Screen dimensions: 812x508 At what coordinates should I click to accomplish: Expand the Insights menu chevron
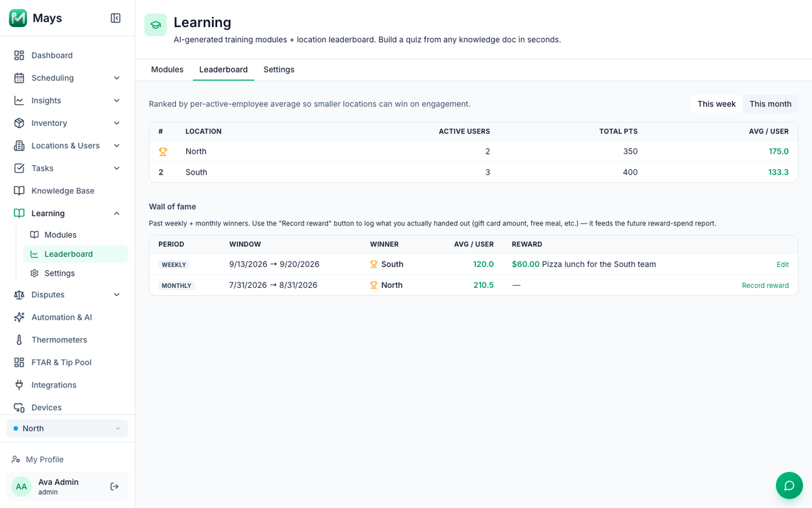[x=116, y=100]
